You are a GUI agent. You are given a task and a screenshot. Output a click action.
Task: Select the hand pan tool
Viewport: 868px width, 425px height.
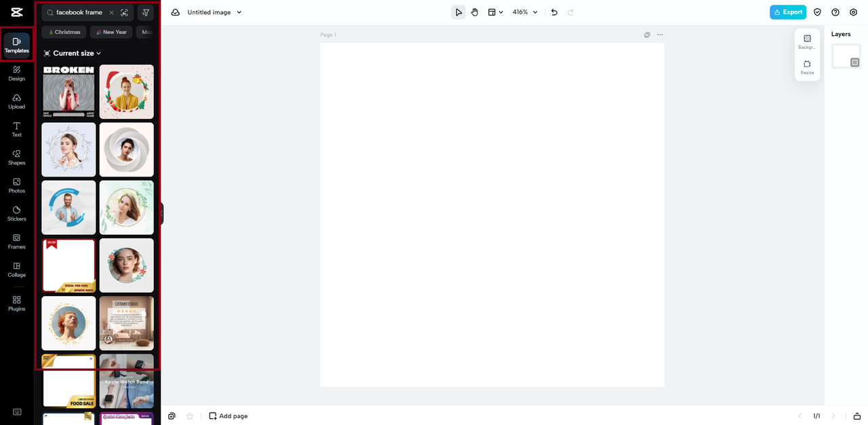(475, 12)
